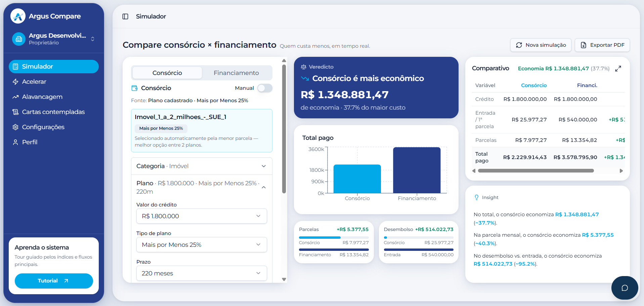Expand the Categoria Imóvel section
This screenshot has height=306, width=644.
(x=202, y=166)
